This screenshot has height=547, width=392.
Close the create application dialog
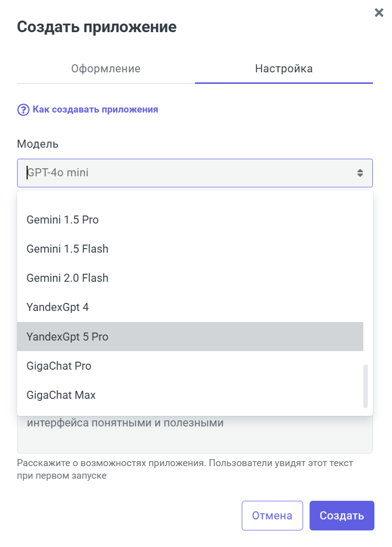(x=379, y=13)
